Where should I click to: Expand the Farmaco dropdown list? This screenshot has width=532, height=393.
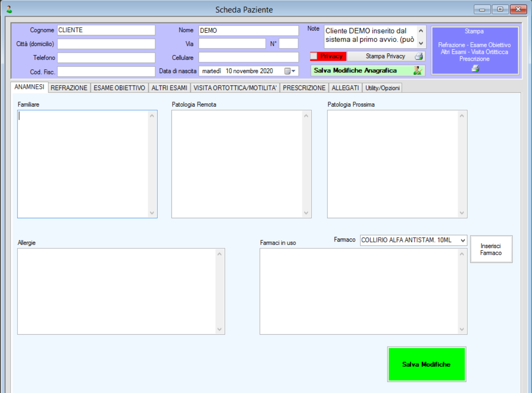[x=463, y=240]
